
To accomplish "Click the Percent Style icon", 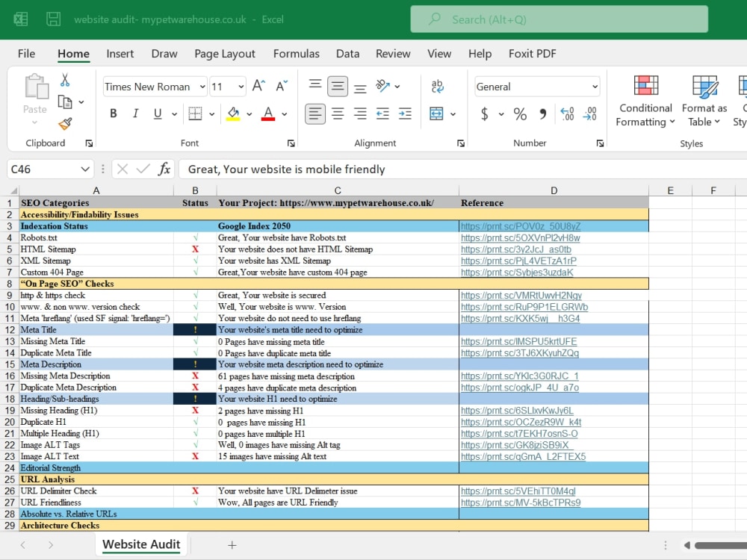I will tap(520, 113).
